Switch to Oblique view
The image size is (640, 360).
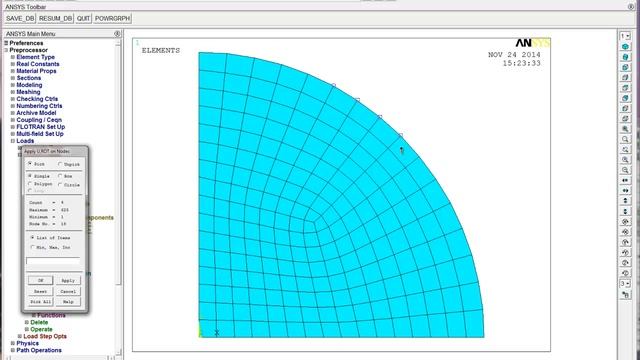coord(625,57)
